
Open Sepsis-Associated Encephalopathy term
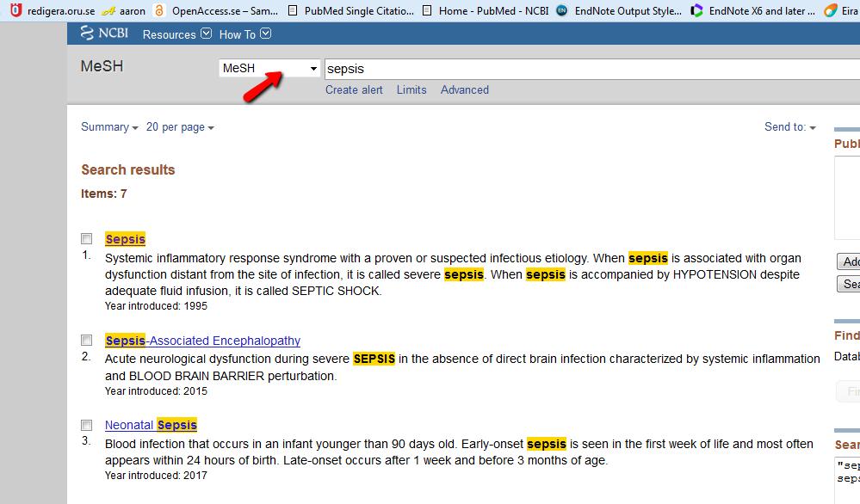(202, 341)
